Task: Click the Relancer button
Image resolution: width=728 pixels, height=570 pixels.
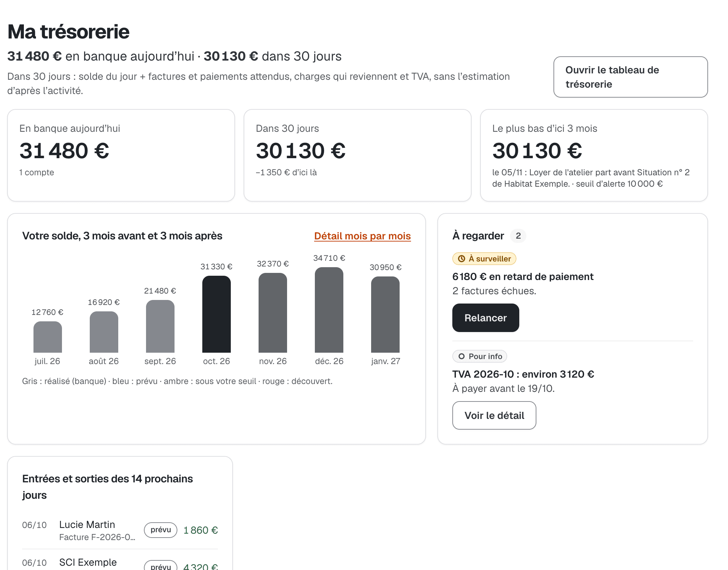Action: pos(485,318)
